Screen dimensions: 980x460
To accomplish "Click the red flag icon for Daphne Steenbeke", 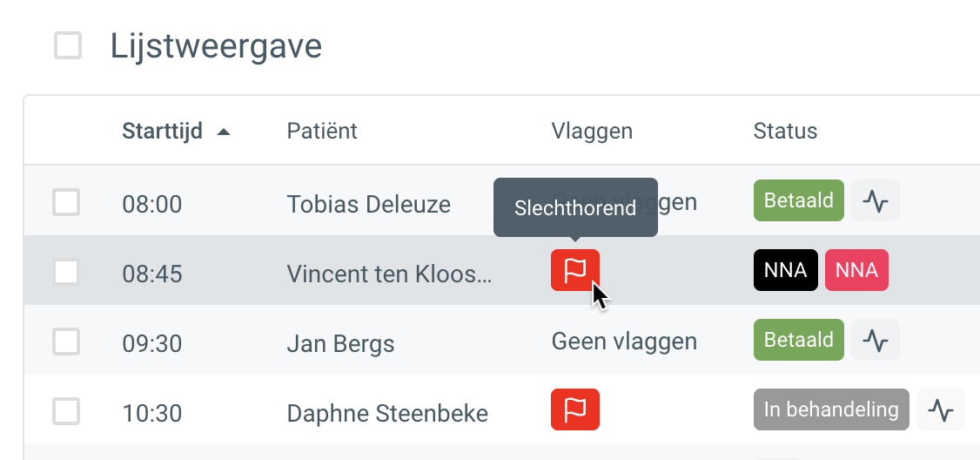I will (x=575, y=409).
